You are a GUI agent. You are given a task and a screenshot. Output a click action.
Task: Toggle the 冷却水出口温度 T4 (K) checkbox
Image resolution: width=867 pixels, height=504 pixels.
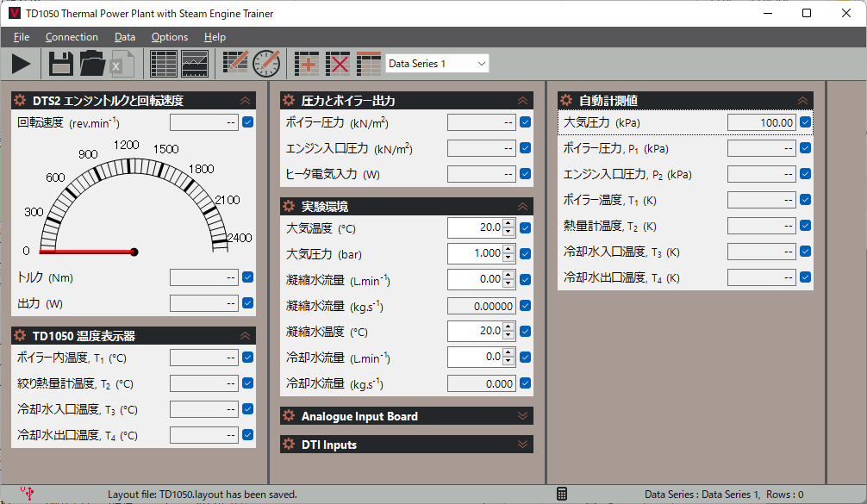click(806, 277)
